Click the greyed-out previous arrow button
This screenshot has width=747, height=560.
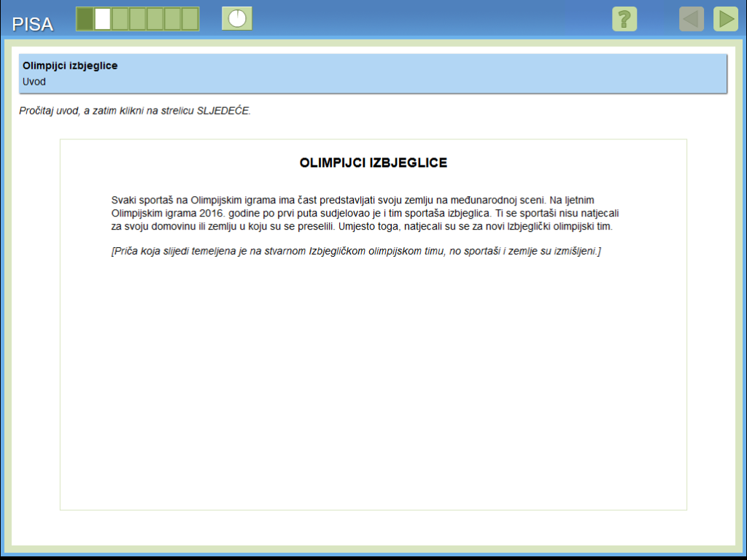692,19
